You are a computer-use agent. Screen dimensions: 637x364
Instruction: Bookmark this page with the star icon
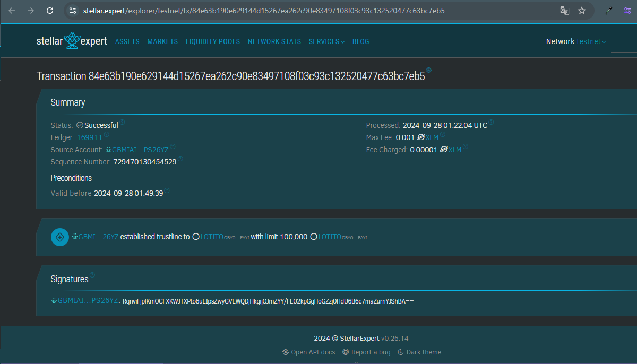click(x=582, y=11)
